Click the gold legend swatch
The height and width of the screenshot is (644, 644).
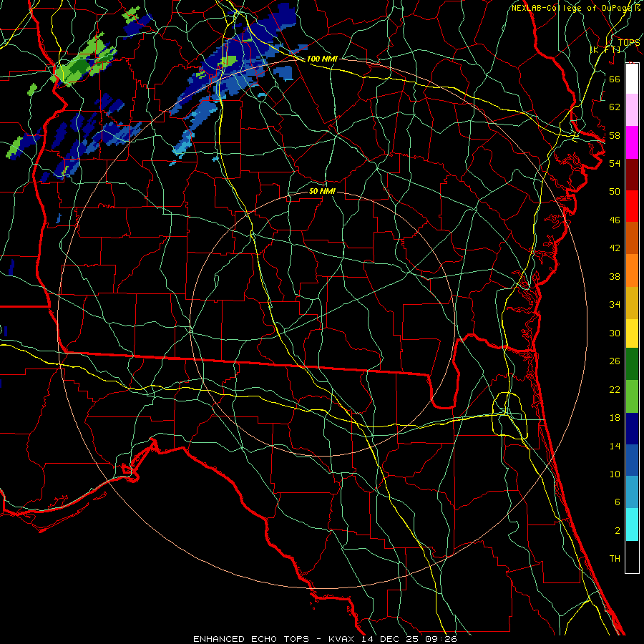tap(632, 303)
